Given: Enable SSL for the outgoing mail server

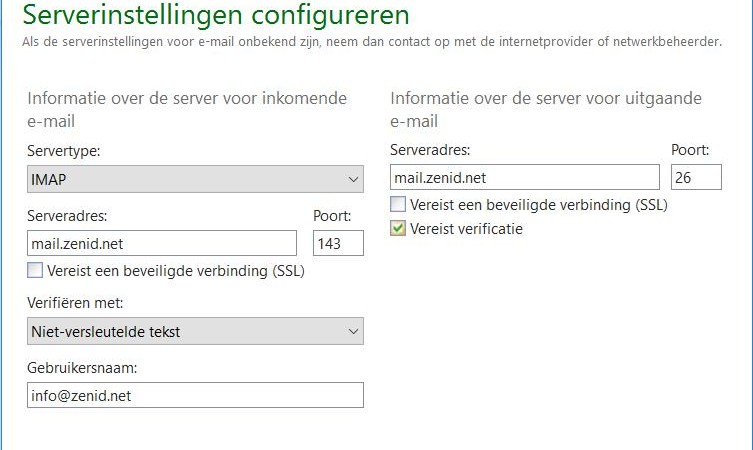Looking at the screenshot, I should coord(398,204).
